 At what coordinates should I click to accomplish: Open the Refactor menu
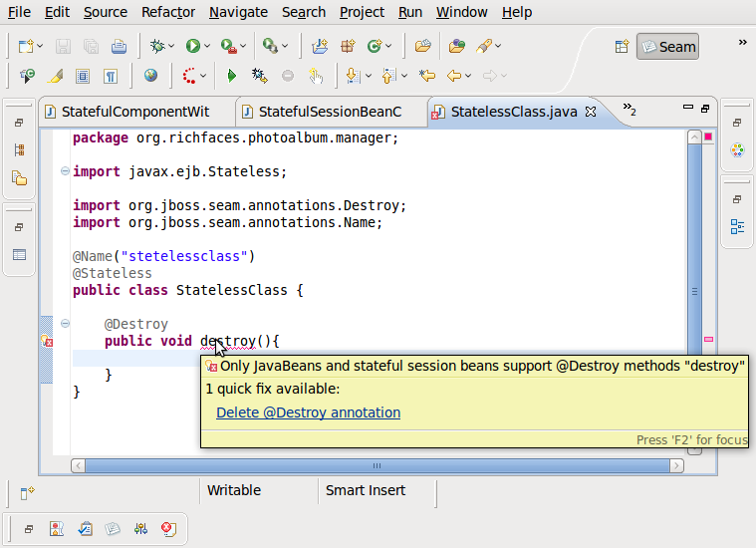click(x=168, y=12)
